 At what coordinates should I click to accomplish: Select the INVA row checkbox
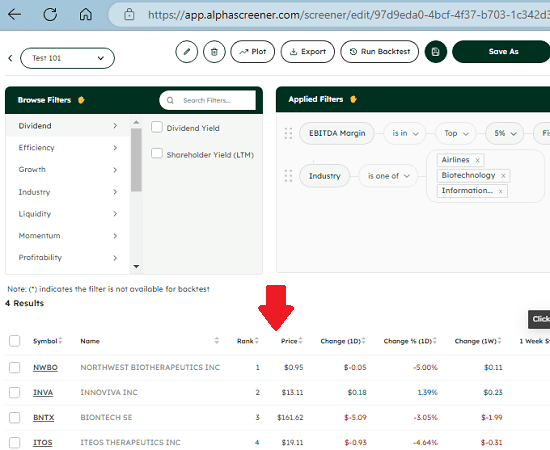14,392
